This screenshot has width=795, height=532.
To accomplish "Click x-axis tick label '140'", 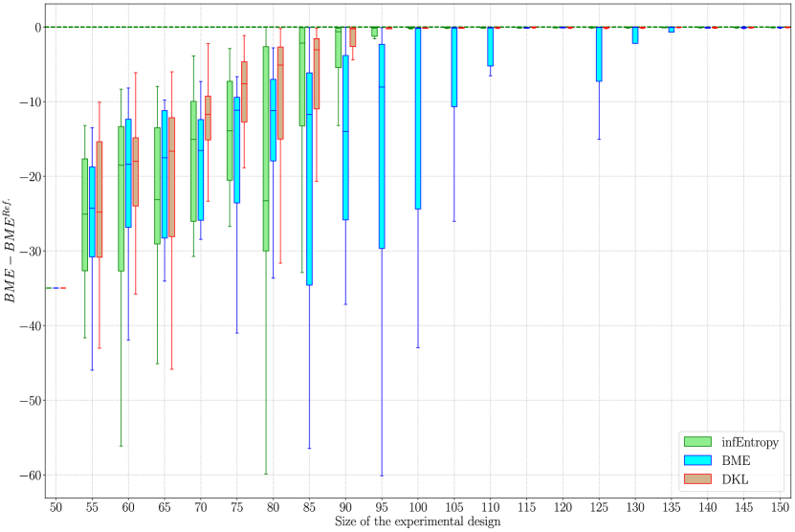I will [x=708, y=508].
